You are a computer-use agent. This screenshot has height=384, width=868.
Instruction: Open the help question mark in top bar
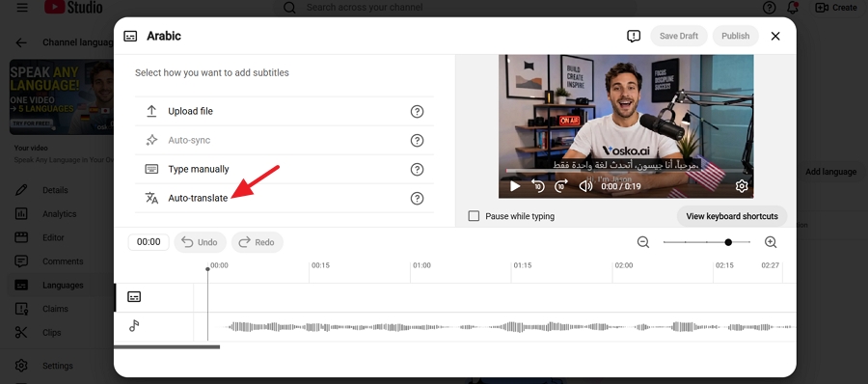(769, 8)
